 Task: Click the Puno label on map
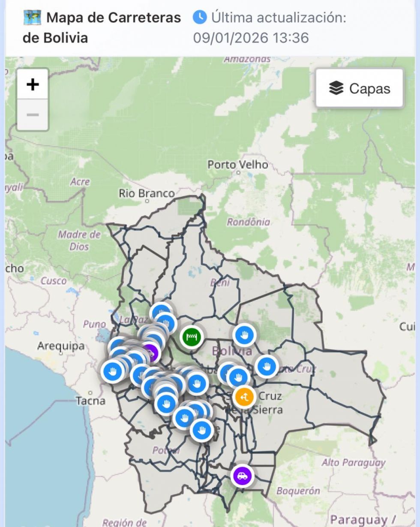point(94,324)
